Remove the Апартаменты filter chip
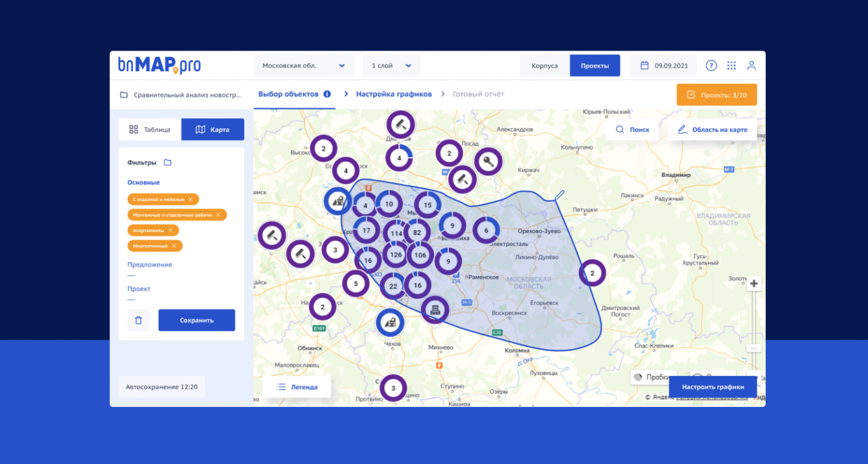Viewport: 868px width, 464px height. (170, 230)
